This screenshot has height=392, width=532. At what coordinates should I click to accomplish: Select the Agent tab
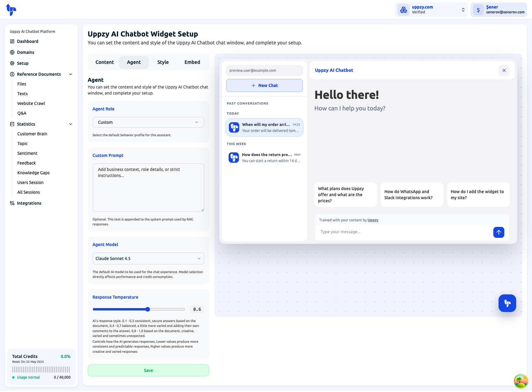pyautogui.click(x=134, y=62)
